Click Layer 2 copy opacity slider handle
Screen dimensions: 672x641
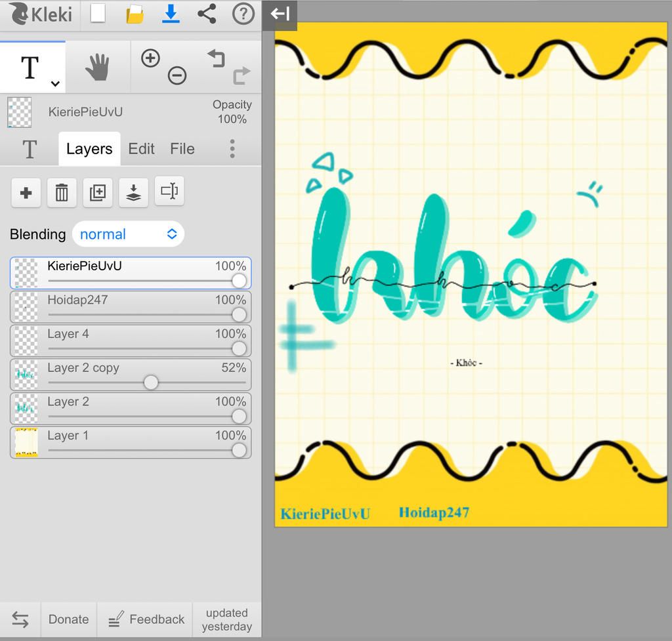pos(151,383)
